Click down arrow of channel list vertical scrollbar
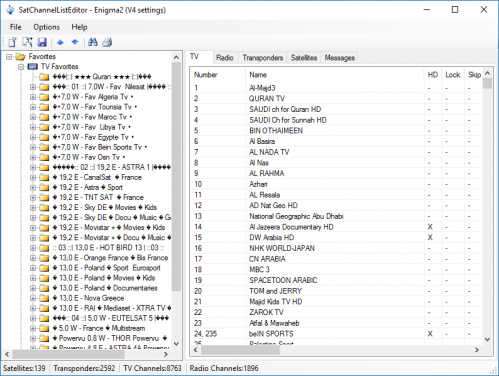 [x=487, y=339]
